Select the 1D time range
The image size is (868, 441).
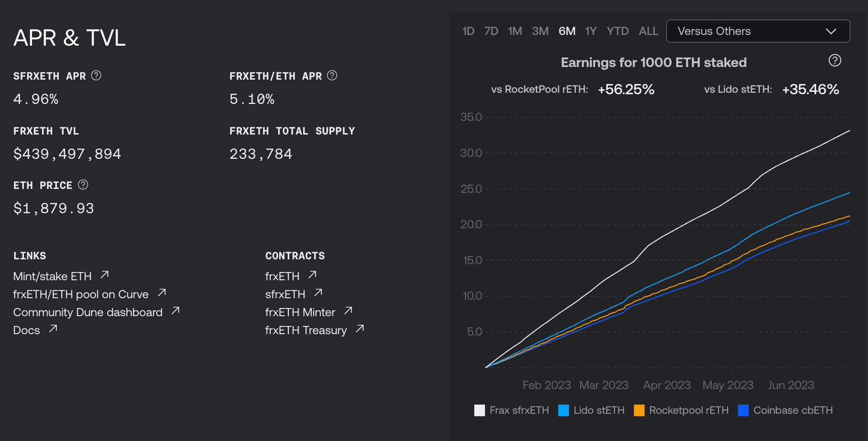coord(468,31)
